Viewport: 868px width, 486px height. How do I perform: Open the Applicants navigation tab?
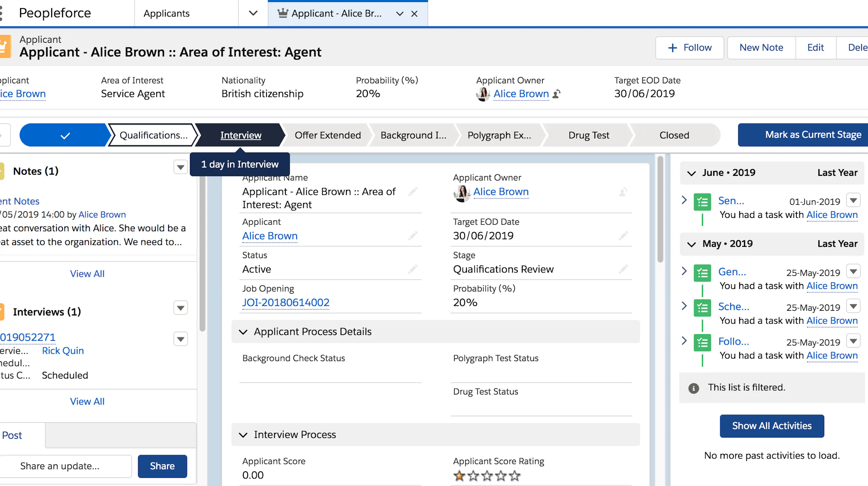pos(166,13)
